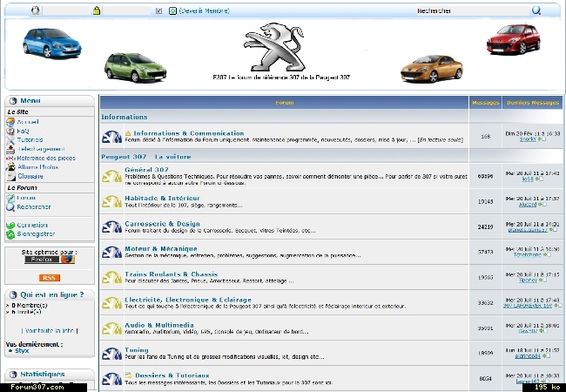Open Moteur & Mécanique forum
566x392 pixels.
pos(161,248)
